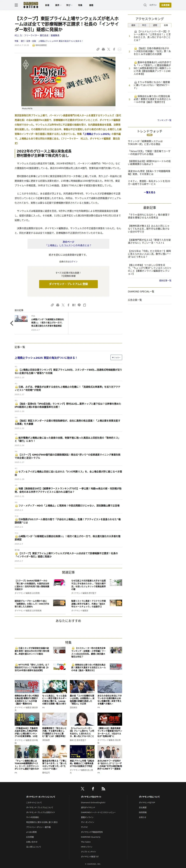Copy link via top clip icon

click(98, 49)
